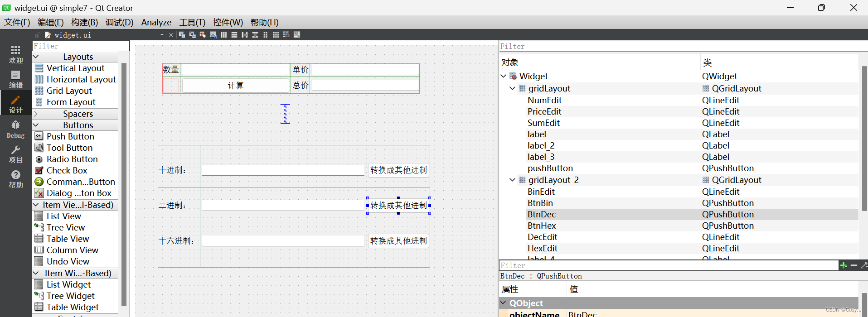Remove dynamic property with minus icon
The width and height of the screenshot is (868, 317).
854,265
